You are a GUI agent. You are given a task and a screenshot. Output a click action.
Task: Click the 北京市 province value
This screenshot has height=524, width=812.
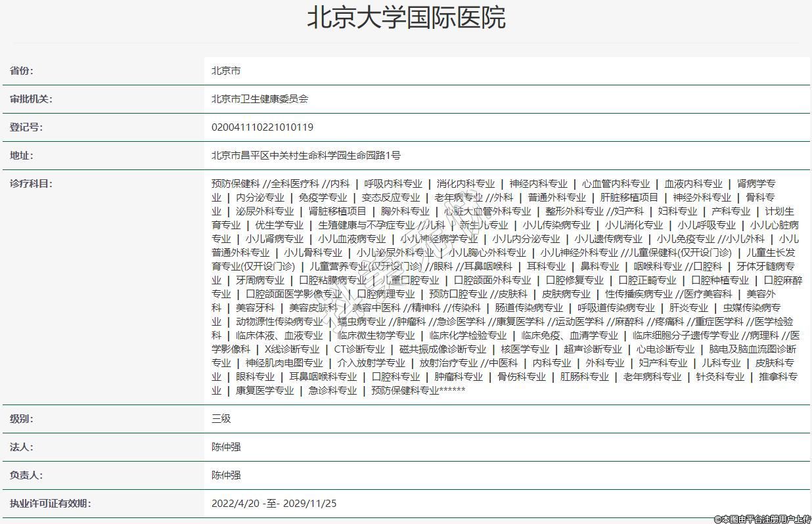tap(226, 71)
